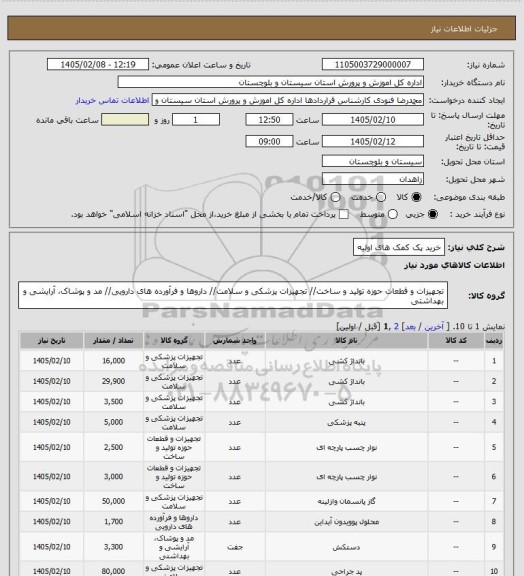This screenshot has width=524, height=576.
Task: Click the بانداژ کشی name in row 1
Action: coord(346,361)
